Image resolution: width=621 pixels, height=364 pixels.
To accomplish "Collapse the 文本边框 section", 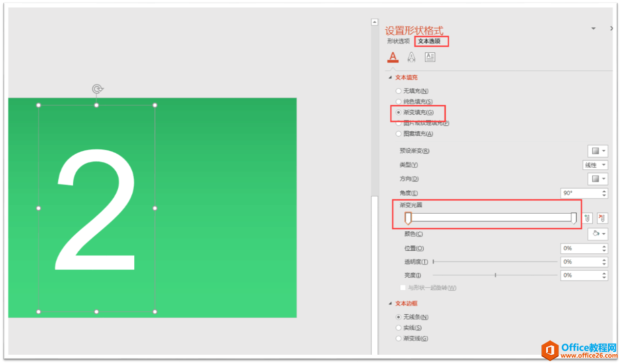I will pyautogui.click(x=391, y=303).
